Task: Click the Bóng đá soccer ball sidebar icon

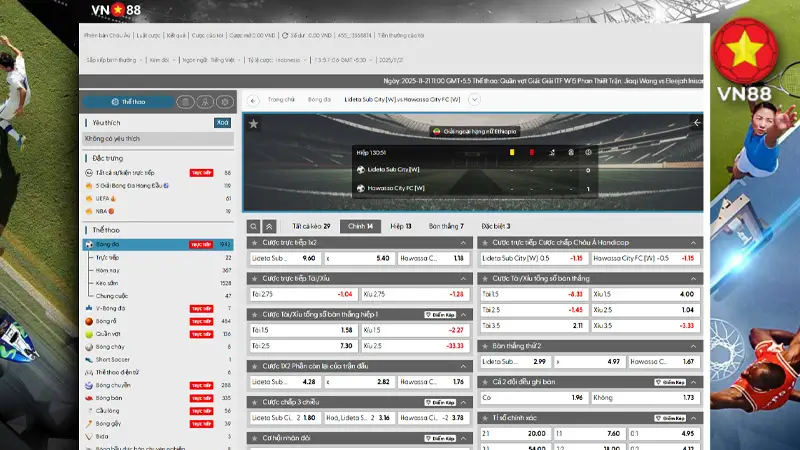Action: coord(89,244)
